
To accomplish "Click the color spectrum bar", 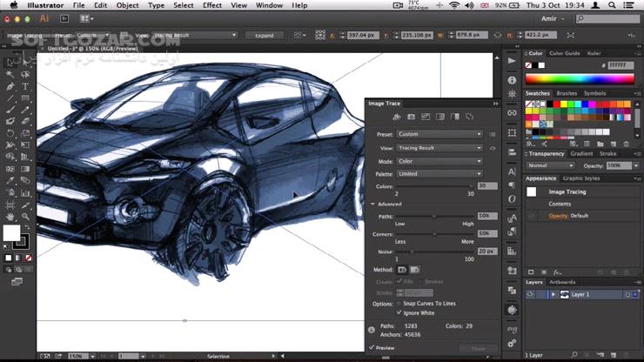I will pos(580,79).
